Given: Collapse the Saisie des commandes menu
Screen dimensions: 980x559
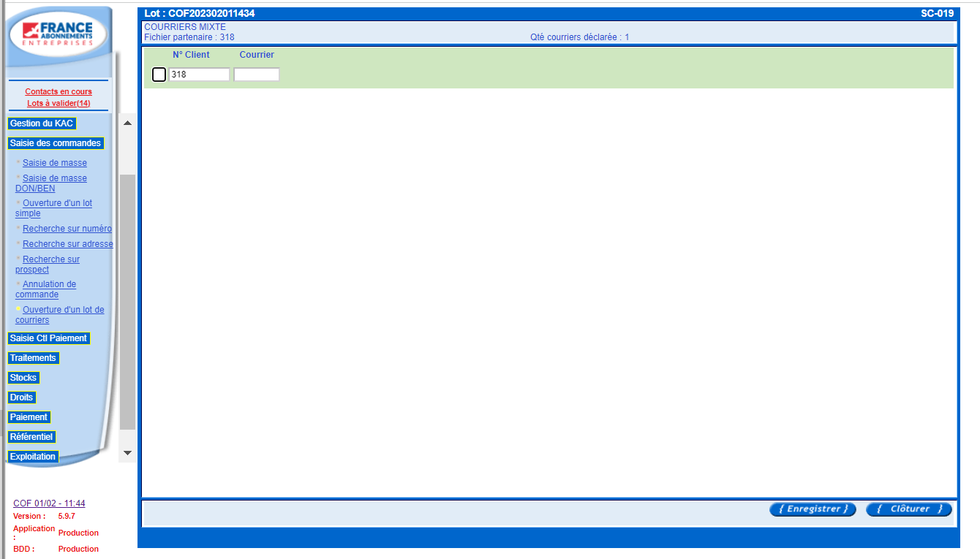Looking at the screenshot, I should click(56, 143).
